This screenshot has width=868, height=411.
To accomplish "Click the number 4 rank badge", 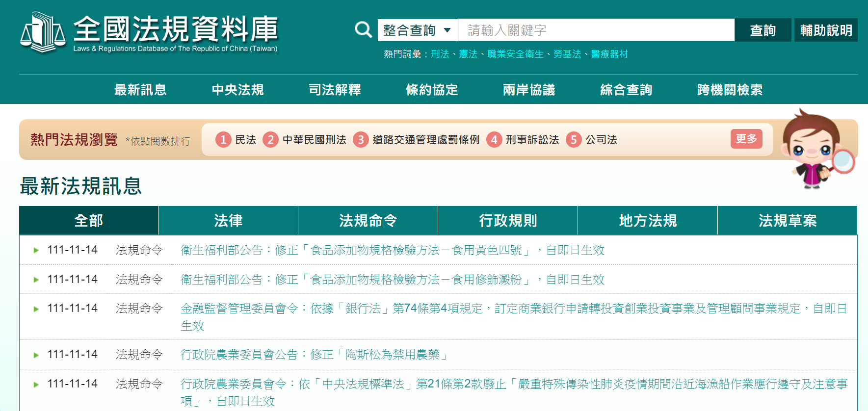I will (x=494, y=140).
